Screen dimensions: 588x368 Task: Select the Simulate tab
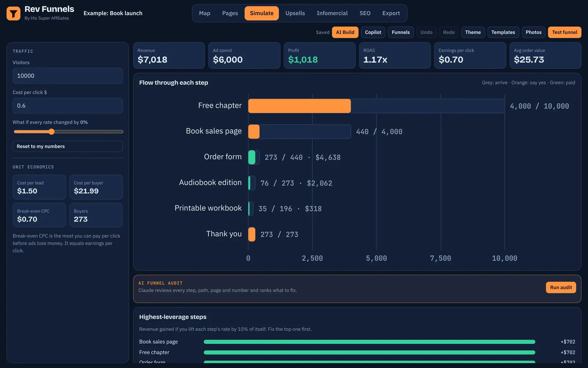[x=262, y=13]
